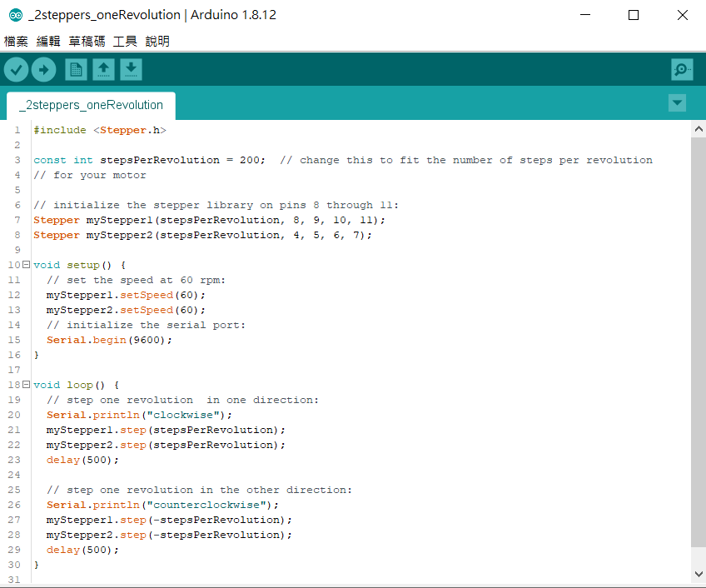Open a sketch with the Open icon

tap(103, 70)
